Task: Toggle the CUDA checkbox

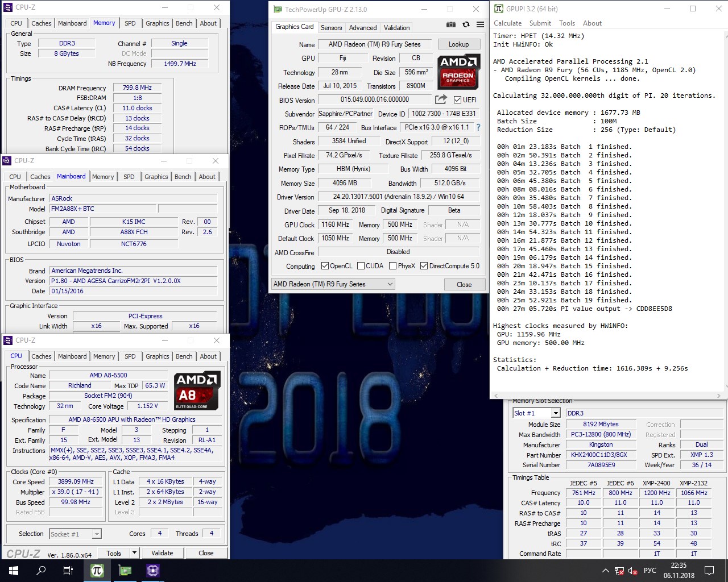Action: (361, 266)
